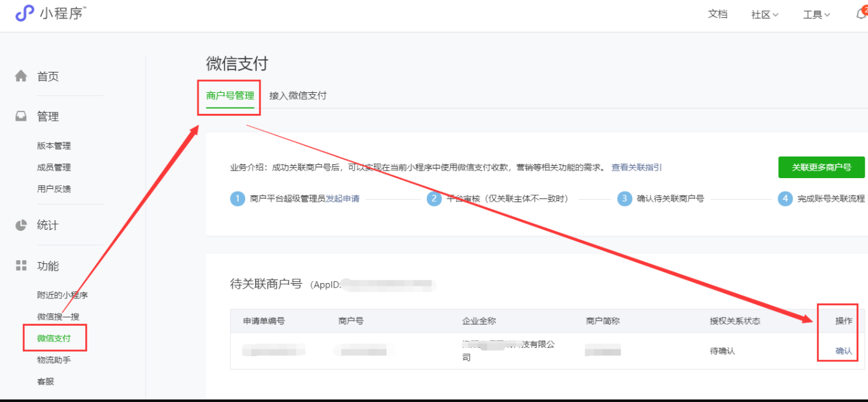Click the 统计 pie chart icon
The width and height of the screenshot is (868, 402).
(21, 225)
